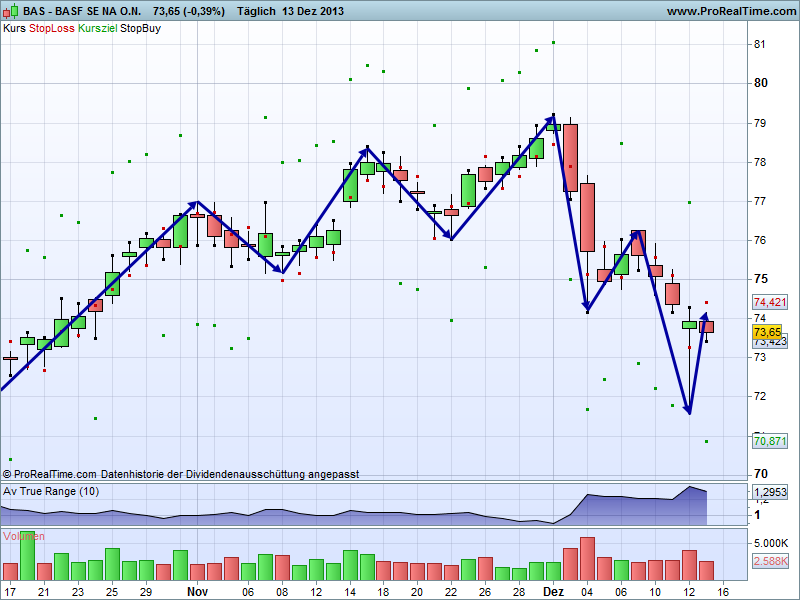Click the price change text 73,65 (-0,39%)
This screenshot has height=600, width=800.
point(189,11)
